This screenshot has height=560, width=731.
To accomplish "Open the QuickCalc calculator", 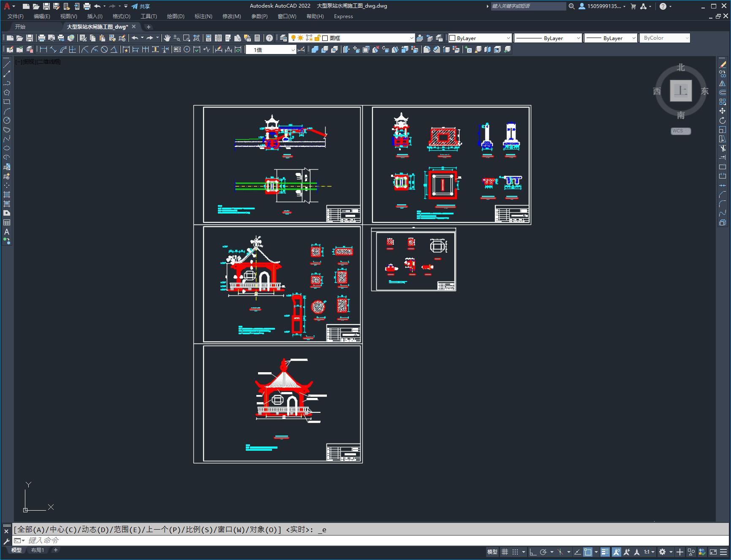I will pos(257,38).
